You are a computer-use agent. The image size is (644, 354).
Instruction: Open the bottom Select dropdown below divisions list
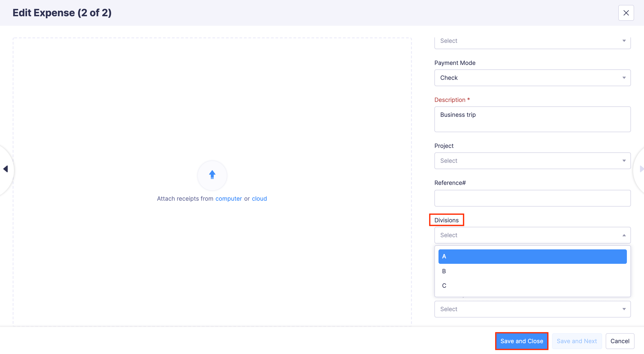532,309
